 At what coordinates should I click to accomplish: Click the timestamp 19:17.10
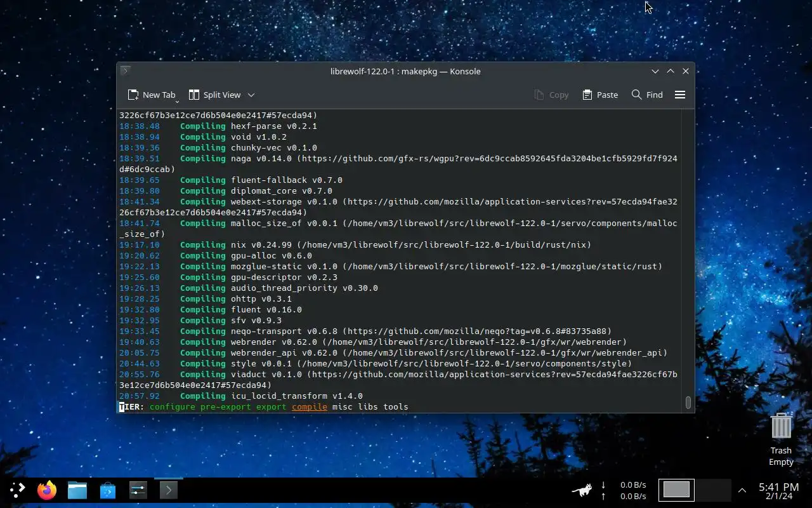click(140, 245)
